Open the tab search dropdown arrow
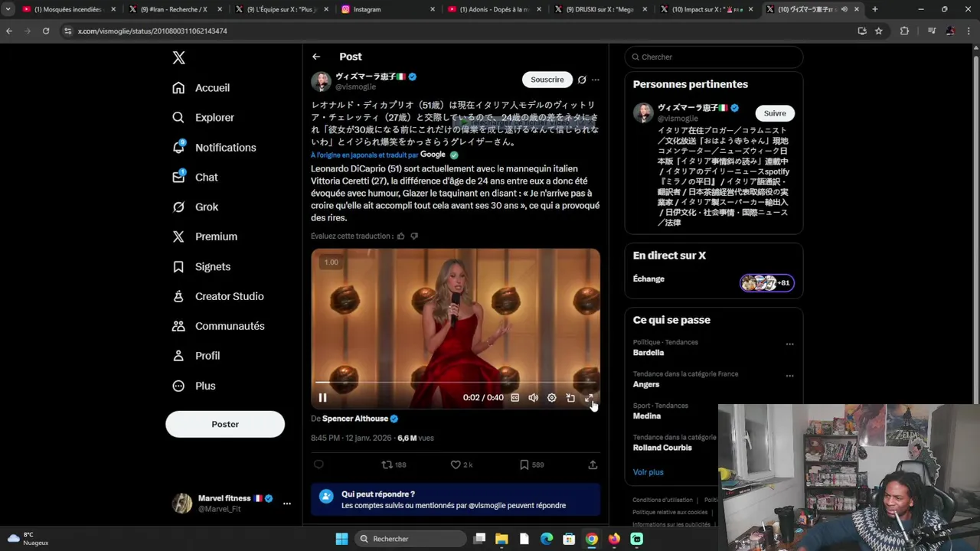This screenshot has height=551, width=980. 8,9
